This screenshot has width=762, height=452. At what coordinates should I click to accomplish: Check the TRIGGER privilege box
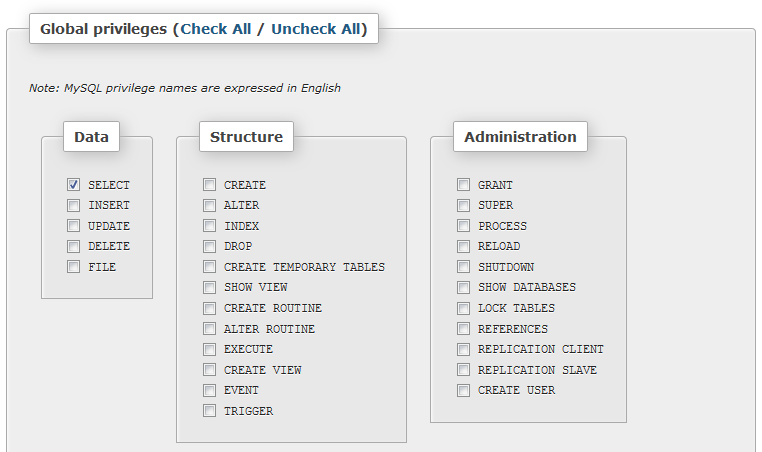209,411
